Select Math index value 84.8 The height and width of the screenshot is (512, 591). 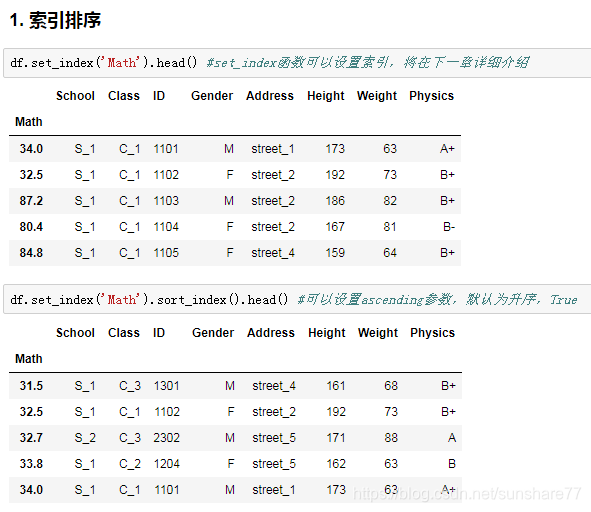tap(31, 253)
